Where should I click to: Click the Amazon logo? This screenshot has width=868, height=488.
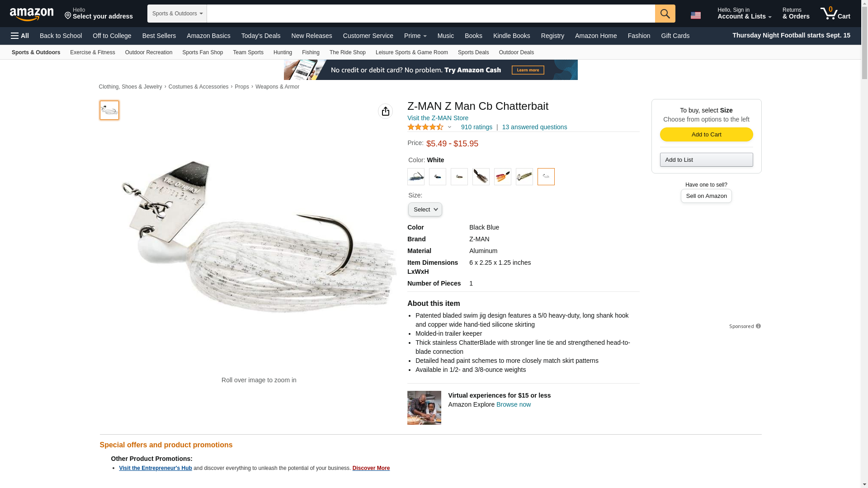(x=32, y=14)
